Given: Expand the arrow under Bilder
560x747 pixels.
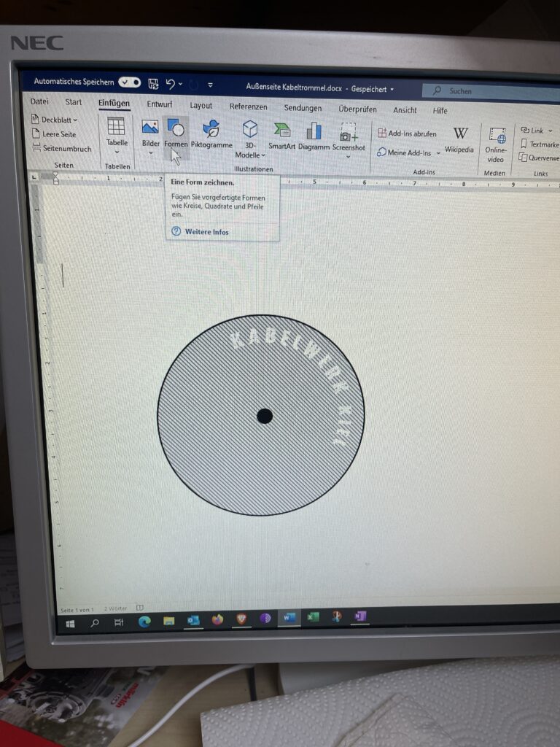Looking at the screenshot, I should [x=150, y=153].
